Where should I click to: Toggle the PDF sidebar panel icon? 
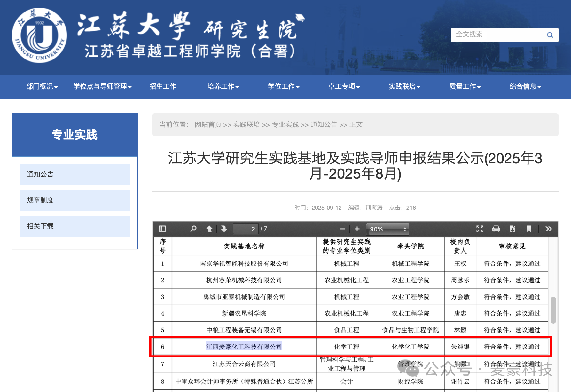point(162,229)
